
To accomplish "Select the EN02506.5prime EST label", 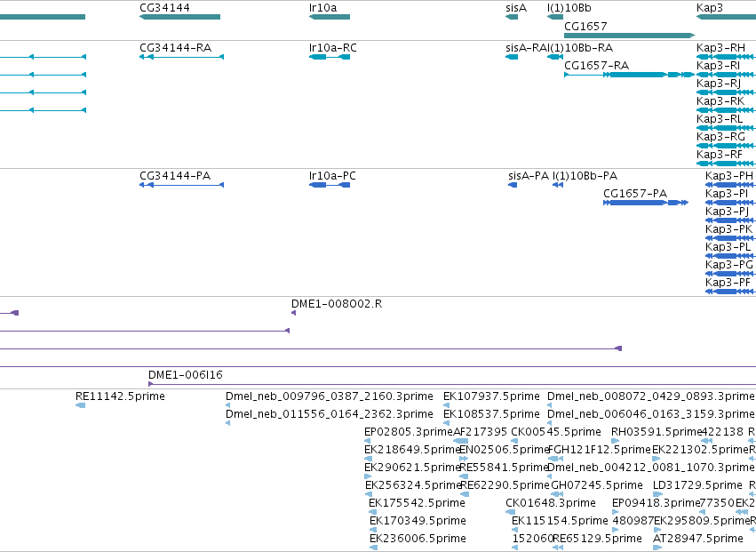I will tap(505, 450).
